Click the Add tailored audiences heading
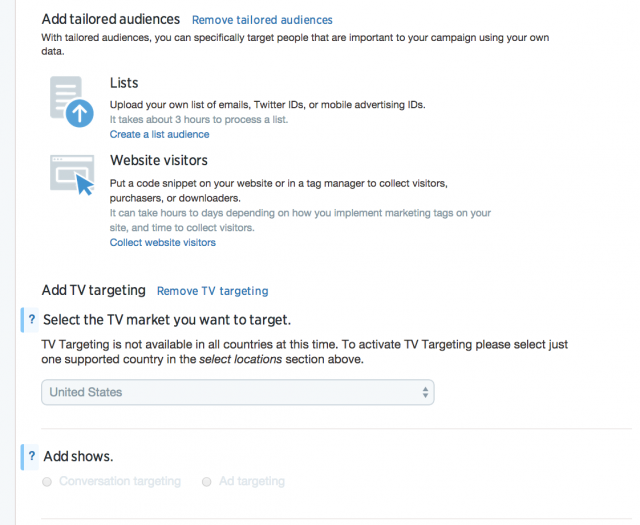 pyautogui.click(x=110, y=19)
